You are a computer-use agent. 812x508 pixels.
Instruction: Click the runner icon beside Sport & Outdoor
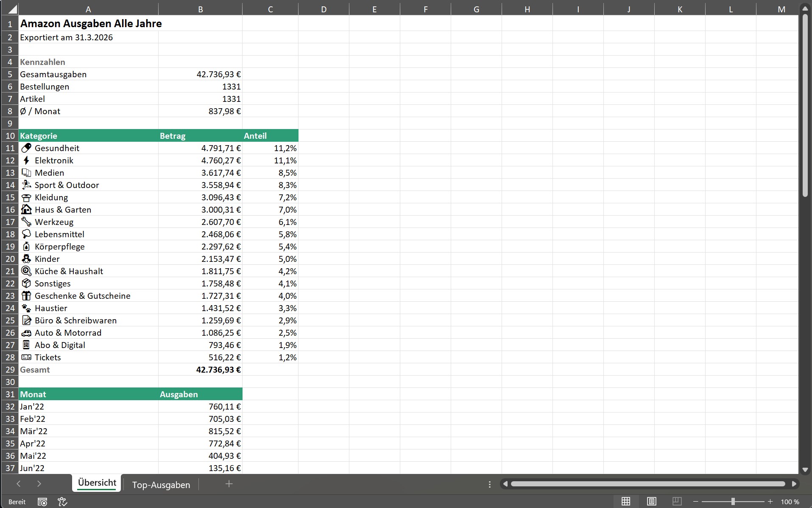tap(26, 185)
